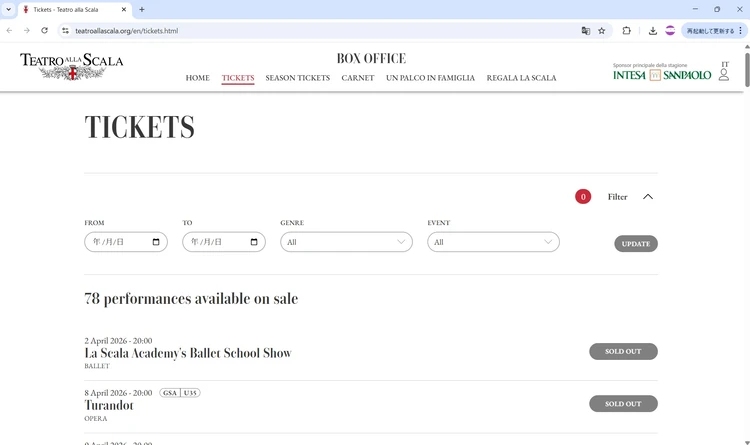
Task: Open the Turandot performance link
Action: tap(109, 406)
